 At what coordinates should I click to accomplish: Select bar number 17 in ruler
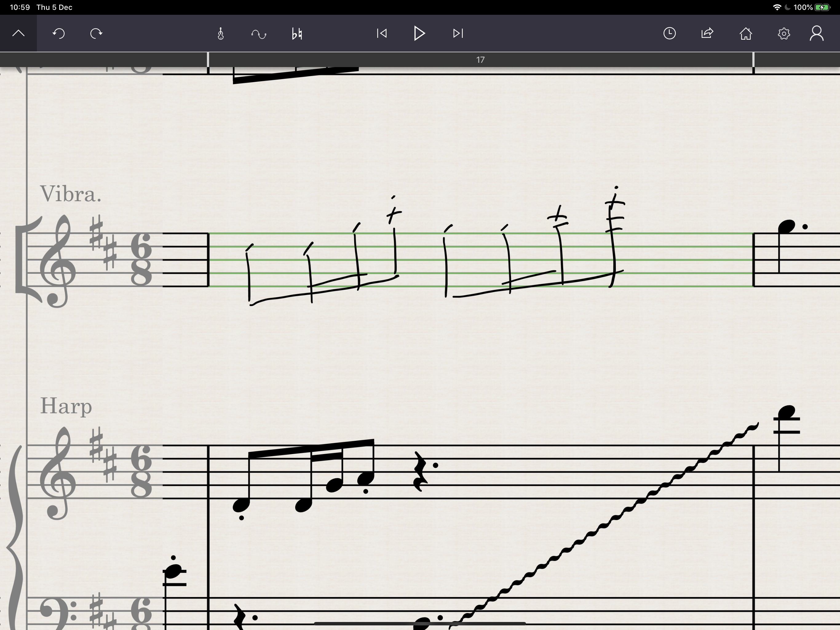tap(480, 60)
